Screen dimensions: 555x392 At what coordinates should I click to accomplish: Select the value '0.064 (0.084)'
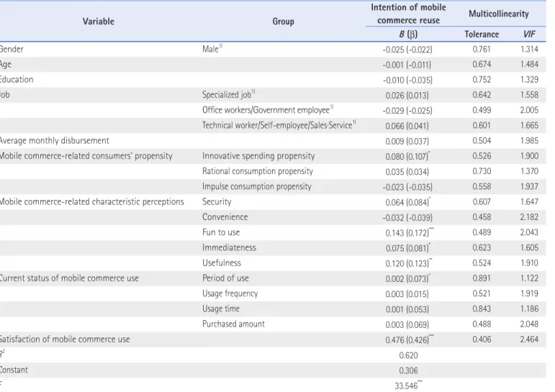tap(408, 202)
